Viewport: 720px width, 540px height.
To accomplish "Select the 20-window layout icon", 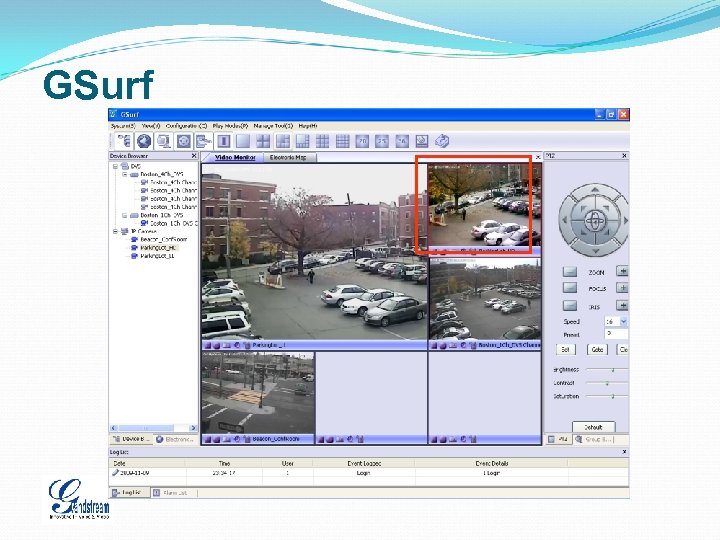I will (362, 141).
